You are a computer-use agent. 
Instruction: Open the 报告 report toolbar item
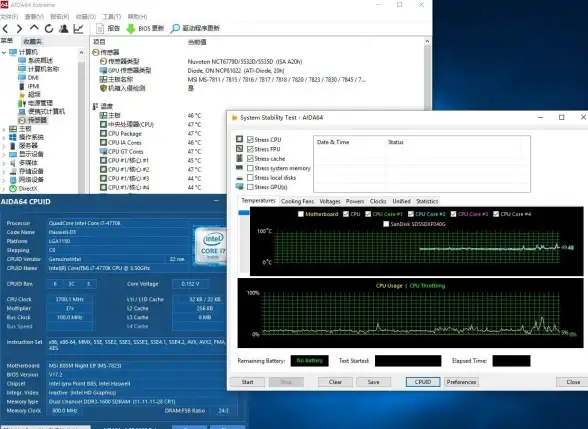(x=108, y=28)
